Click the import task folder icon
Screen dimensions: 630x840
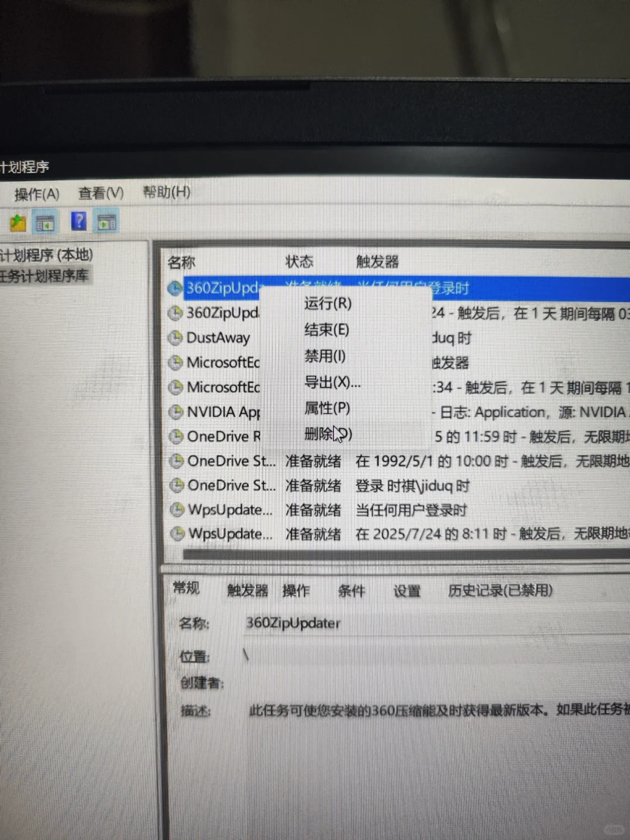(17, 222)
